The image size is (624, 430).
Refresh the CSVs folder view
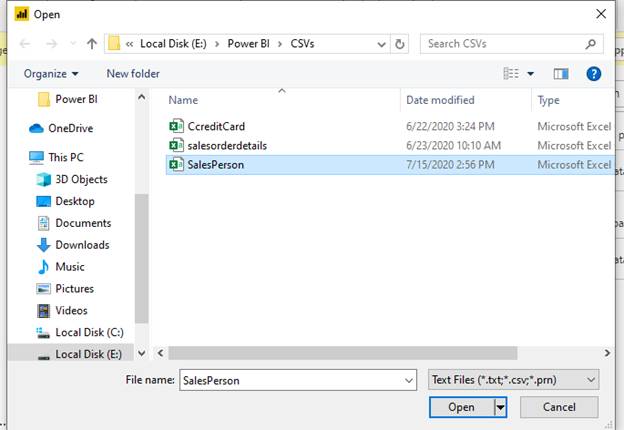pos(400,44)
